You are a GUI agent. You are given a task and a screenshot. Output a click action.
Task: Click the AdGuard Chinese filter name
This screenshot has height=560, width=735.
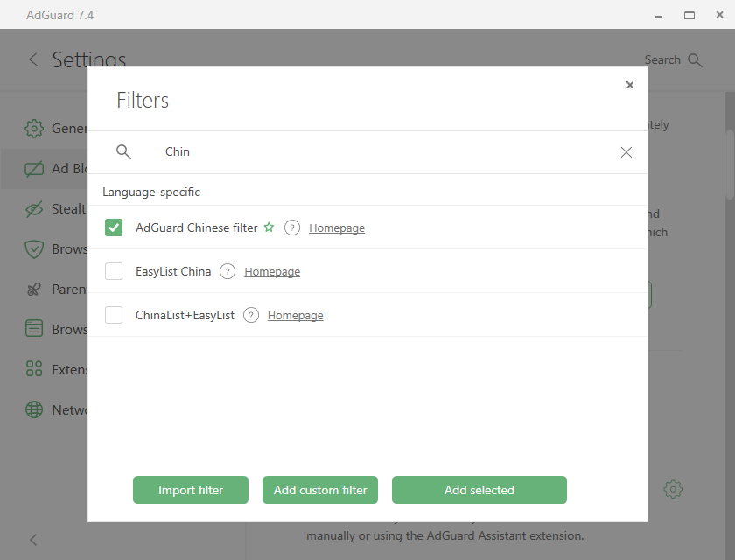(x=196, y=227)
